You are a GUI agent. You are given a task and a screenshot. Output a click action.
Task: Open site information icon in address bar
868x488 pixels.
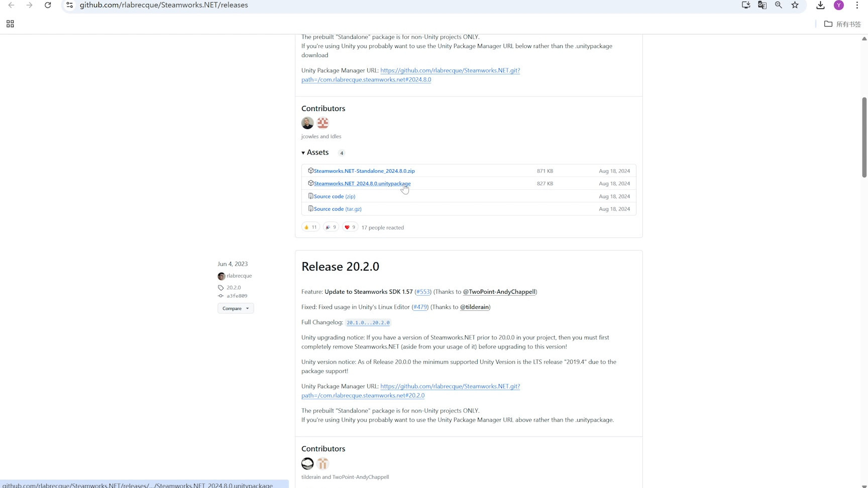(70, 5)
